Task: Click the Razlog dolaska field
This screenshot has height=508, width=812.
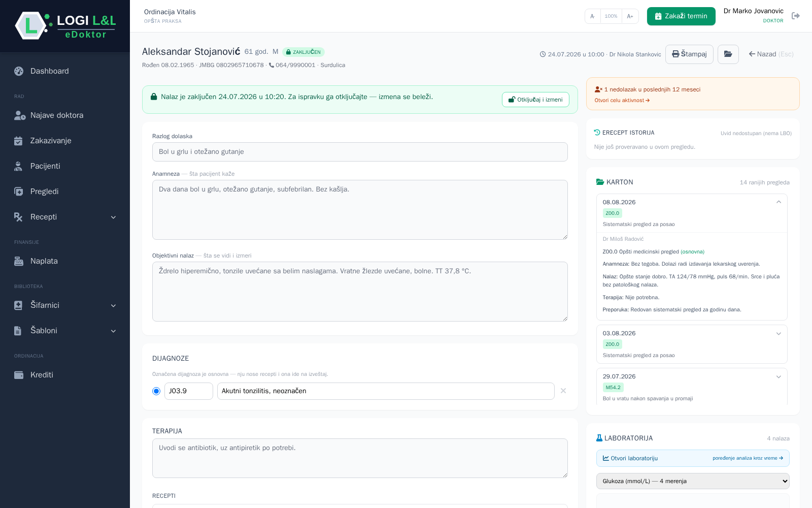Action: 360,152
